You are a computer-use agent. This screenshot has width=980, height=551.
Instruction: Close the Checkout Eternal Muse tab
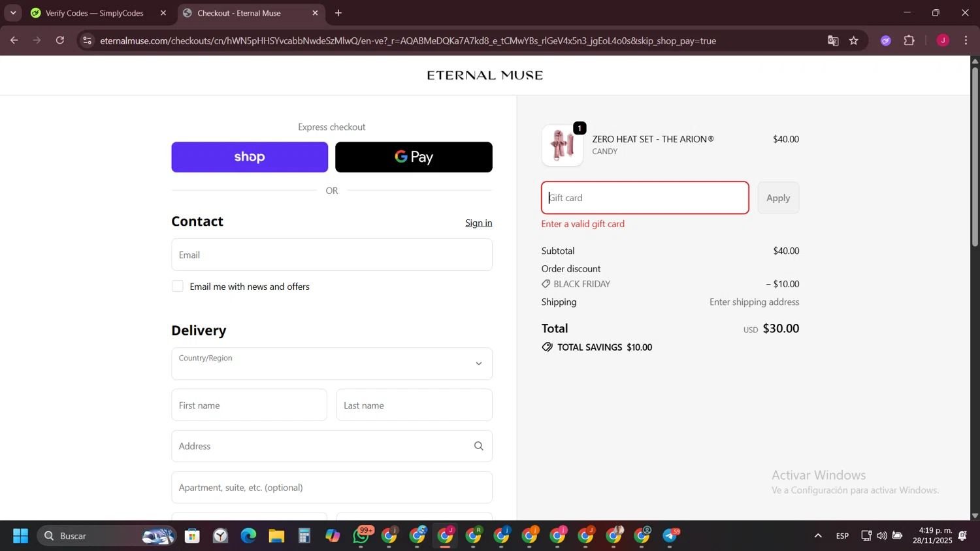click(x=316, y=13)
